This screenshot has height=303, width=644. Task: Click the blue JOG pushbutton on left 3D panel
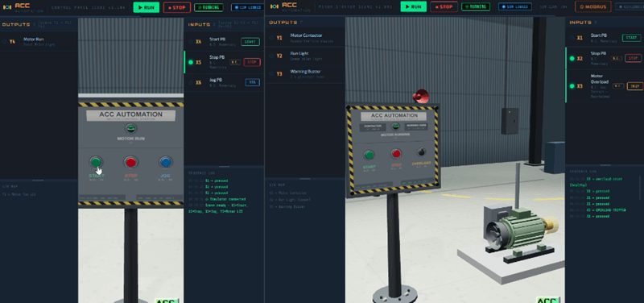[x=166, y=161]
